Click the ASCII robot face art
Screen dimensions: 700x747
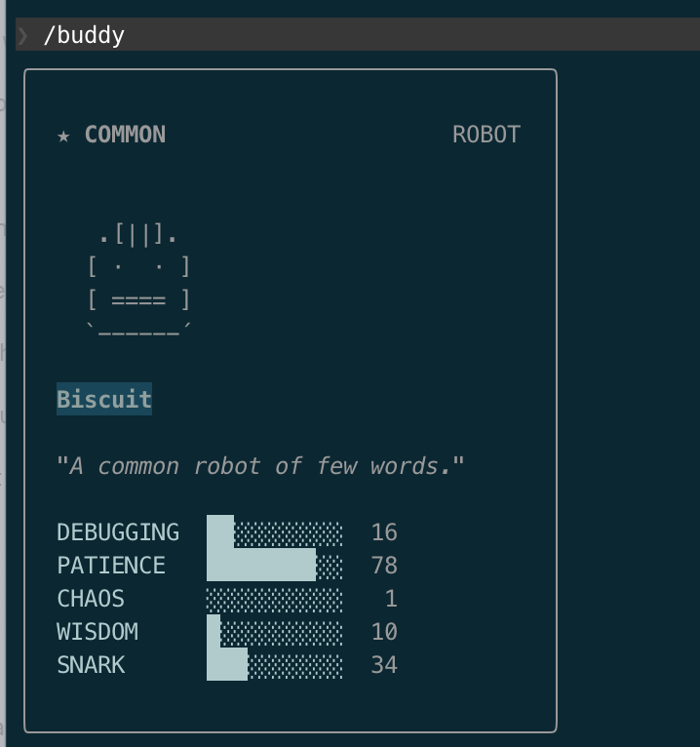[x=138, y=283]
